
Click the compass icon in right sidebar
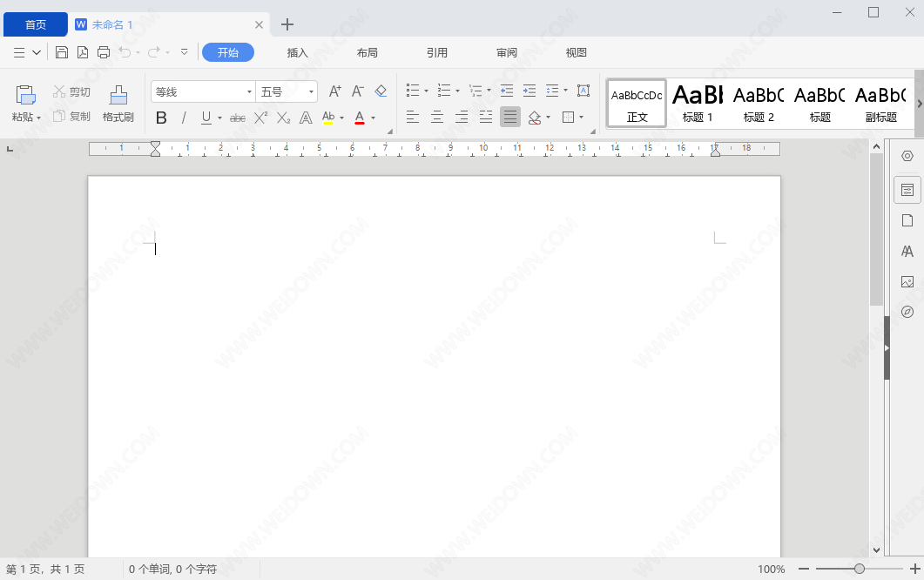tap(907, 312)
